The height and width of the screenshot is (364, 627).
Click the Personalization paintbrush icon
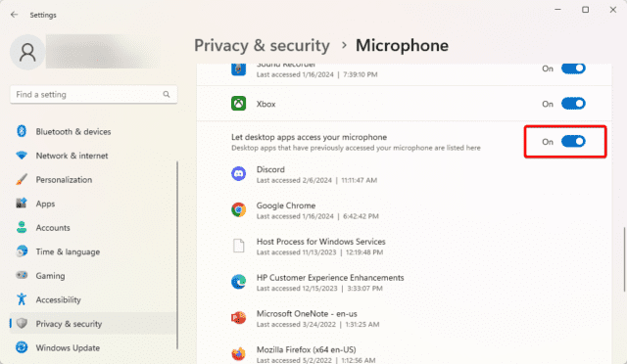(22, 179)
